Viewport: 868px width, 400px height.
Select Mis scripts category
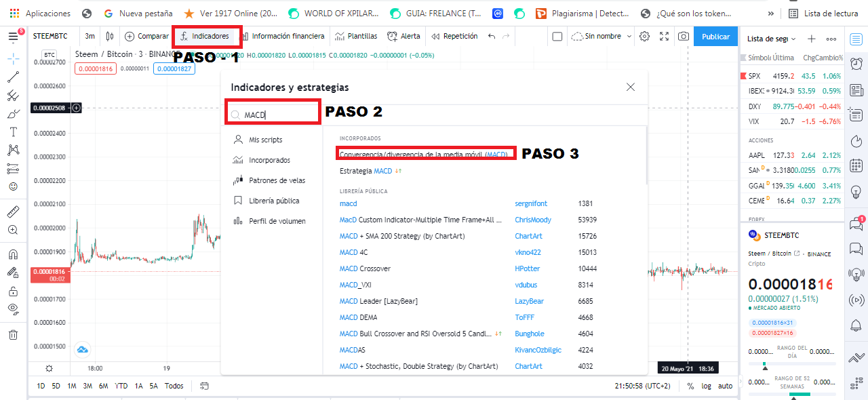pyautogui.click(x=266, y=140)
